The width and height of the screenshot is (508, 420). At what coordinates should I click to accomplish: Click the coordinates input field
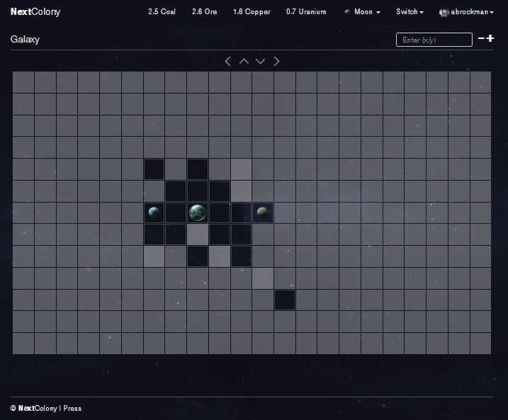coord(434,40)
